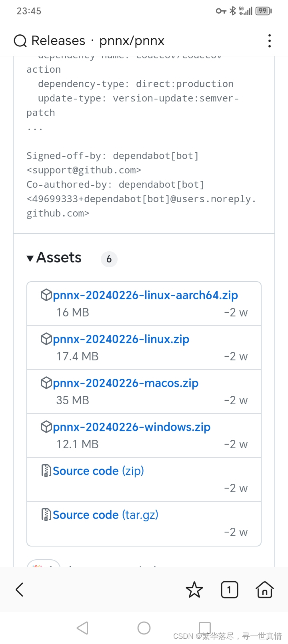Image resolution: width=288 pixels, height=644 pixels.
Task: Tap the Releases · pnnx/pnnx address title
Action: pyautogui.click(x=98, y=41)
